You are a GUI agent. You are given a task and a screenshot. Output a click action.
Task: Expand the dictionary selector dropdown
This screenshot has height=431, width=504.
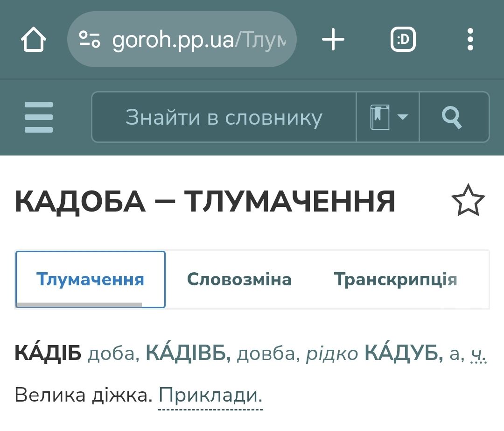click(388, 117)
